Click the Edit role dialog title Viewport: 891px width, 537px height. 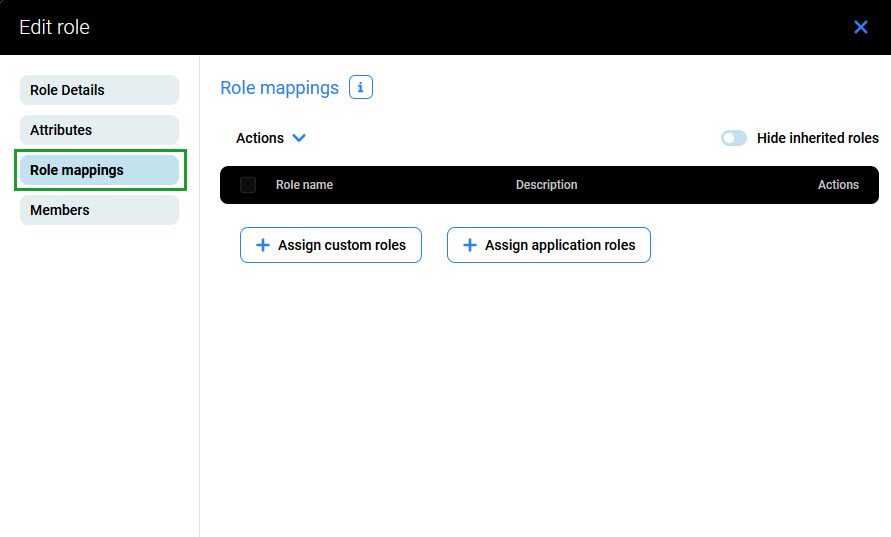[54, 27]
